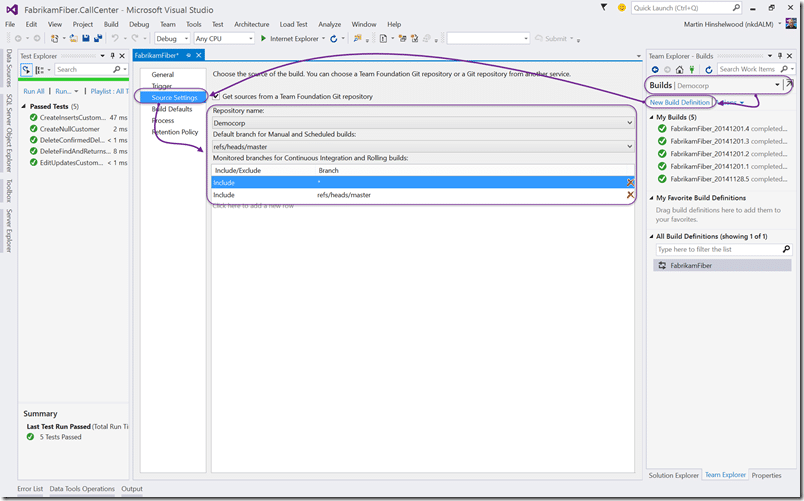Image resolution: width=804 pixels, height=501 pixels.
Task: Click Team Explorer Connect plug icon
Action: (x=692, y=69)
